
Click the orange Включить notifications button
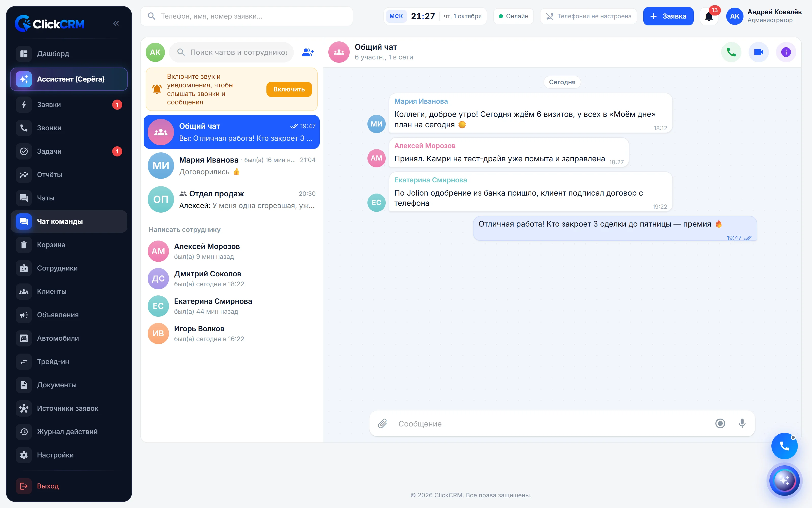[289, 89]
